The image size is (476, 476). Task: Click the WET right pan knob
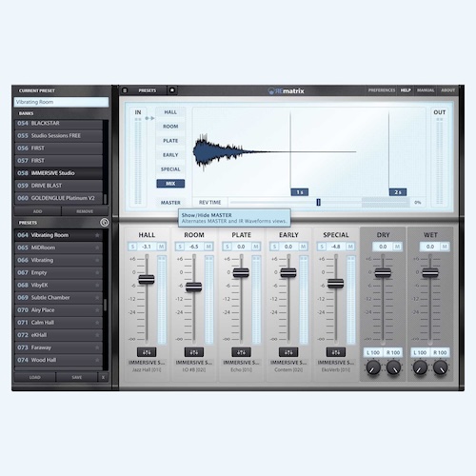click(441, 367)
